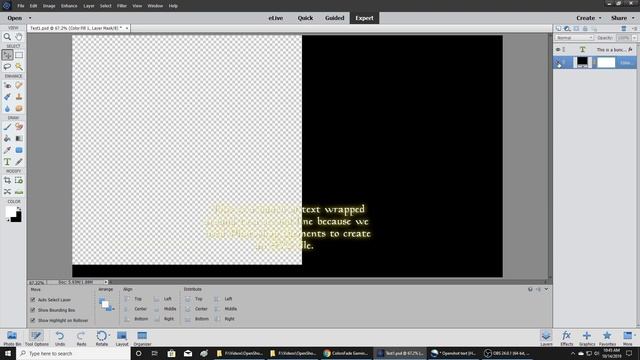Click the Opacity value field
The height and width of the screenshot is (360, 640).
pyautogui.click(x=623, y=38)
